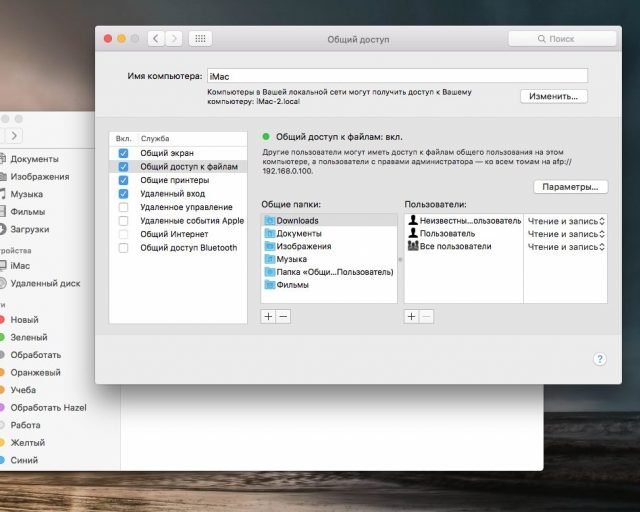Open Загрузки in Finder sidebar
640x512 pixels.
[29, 229]
